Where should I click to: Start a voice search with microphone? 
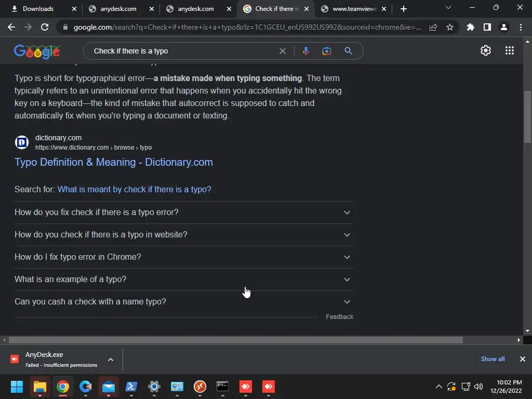coord(305,51)
